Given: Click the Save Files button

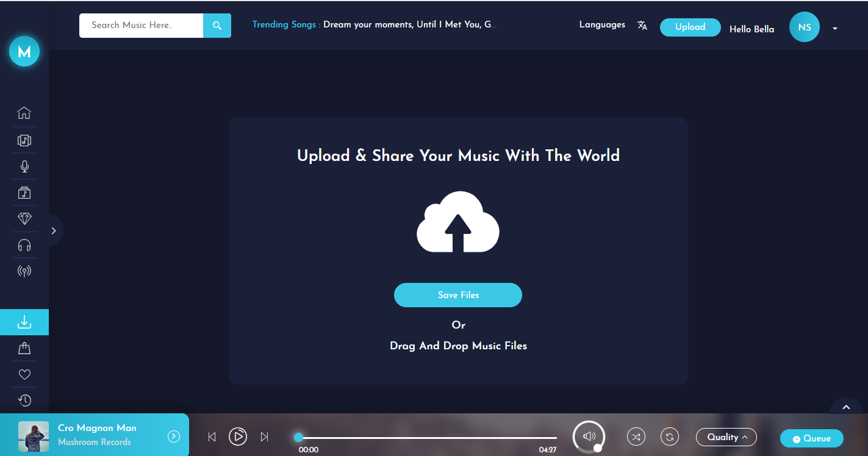Looking at the screenshot, I should coord(457,295).
